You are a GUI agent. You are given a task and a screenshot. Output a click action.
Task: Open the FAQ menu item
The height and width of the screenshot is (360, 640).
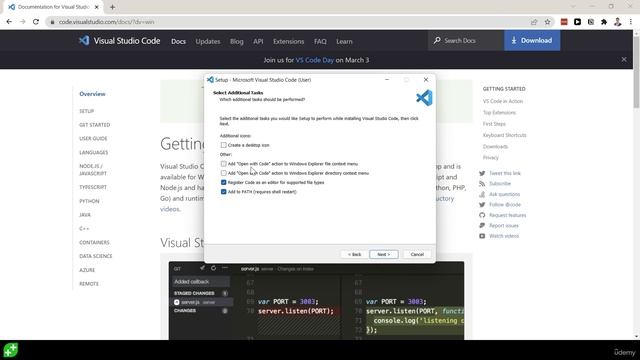[320, 41]
